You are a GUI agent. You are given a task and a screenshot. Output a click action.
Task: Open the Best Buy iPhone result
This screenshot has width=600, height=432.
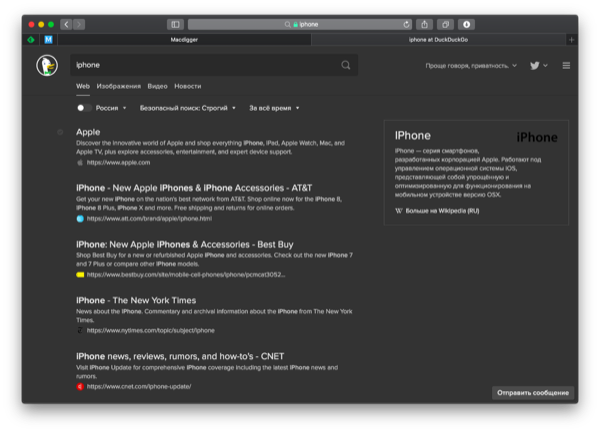click(184, 245)
